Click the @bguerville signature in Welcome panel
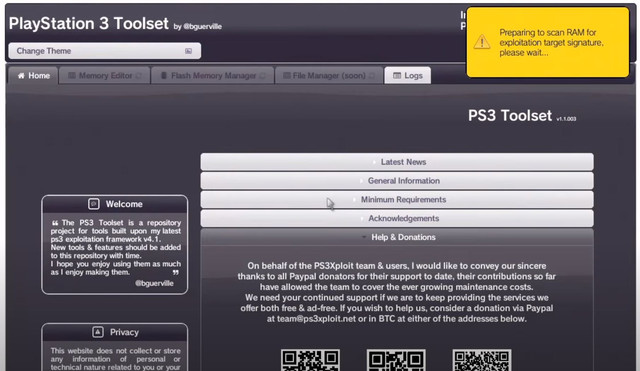This screenshot has height=371, width=640. (154, 283)
